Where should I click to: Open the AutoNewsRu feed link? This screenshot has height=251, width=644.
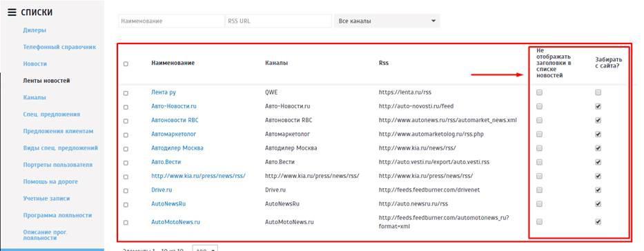pyautogui.click(x=168, y=203)
